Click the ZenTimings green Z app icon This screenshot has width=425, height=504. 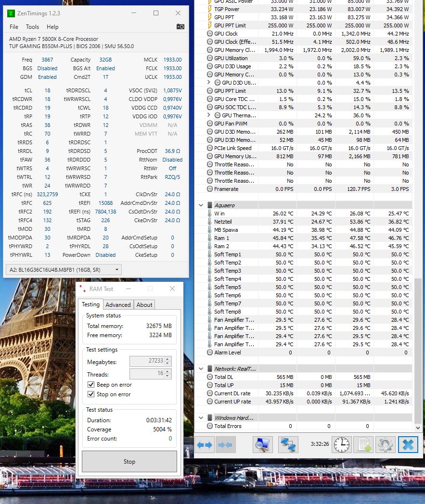pyautogui.click(x=11, y=13)
